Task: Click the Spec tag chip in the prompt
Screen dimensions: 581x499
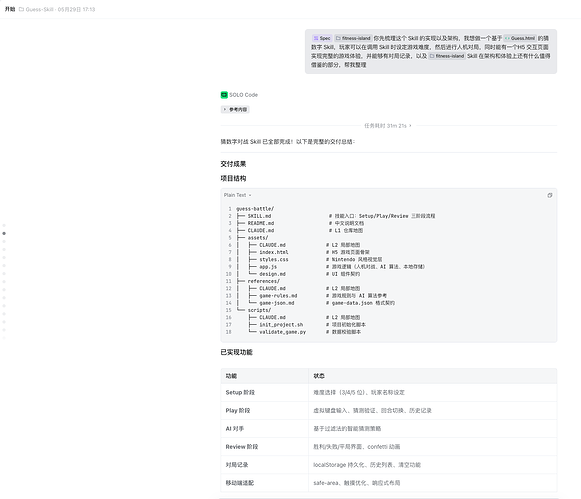Action: [x=322, y=38]
